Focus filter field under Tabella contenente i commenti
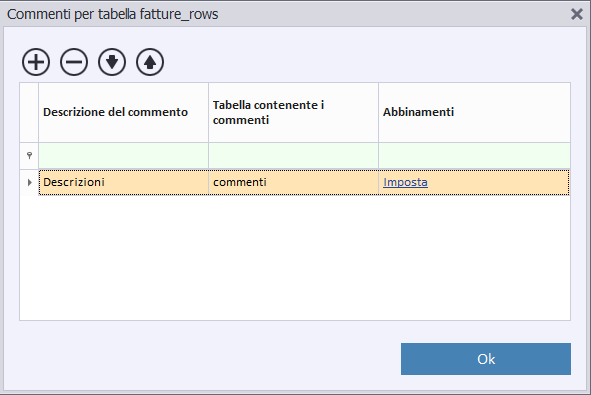This screenshot has height=395, width=591. (x=293, y=156)
